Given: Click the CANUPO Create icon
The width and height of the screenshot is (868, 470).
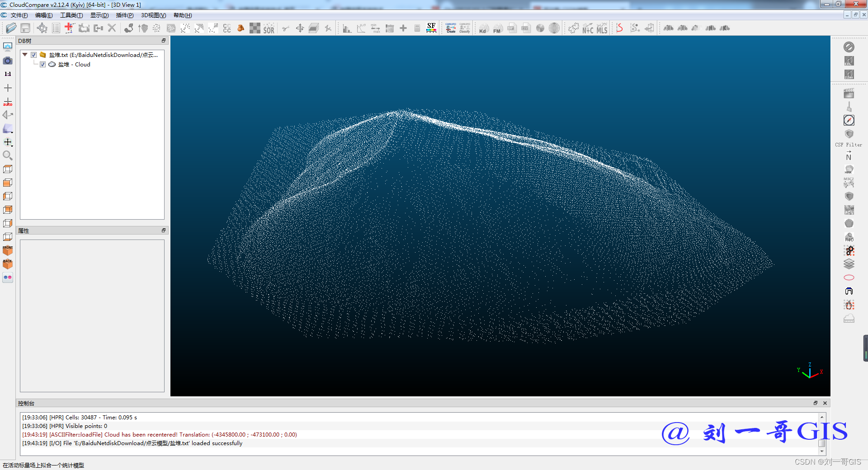Looking at the screenshot, I should point(451,28).
